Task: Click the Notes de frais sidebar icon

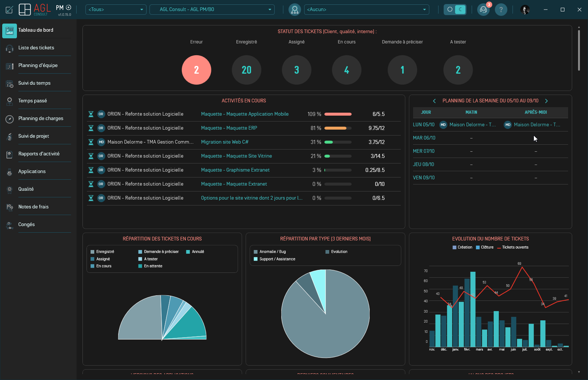Action: point(10,207)
